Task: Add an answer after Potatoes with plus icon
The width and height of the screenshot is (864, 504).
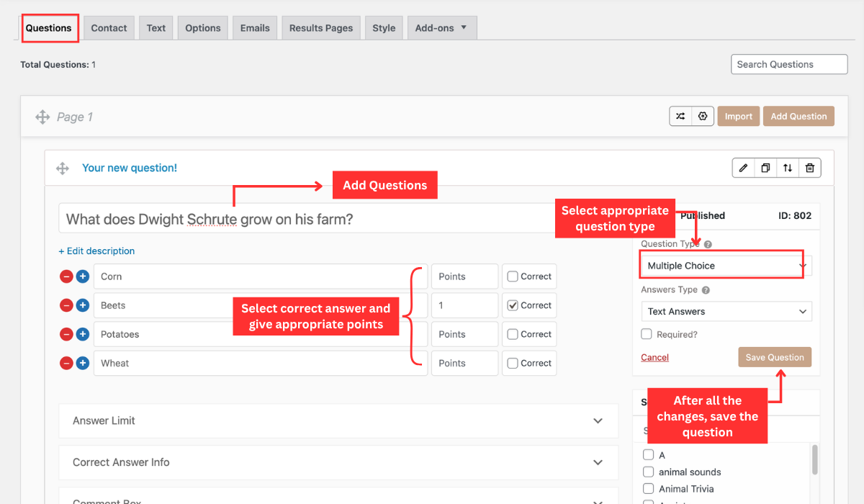Action: (x=83, y=334)
